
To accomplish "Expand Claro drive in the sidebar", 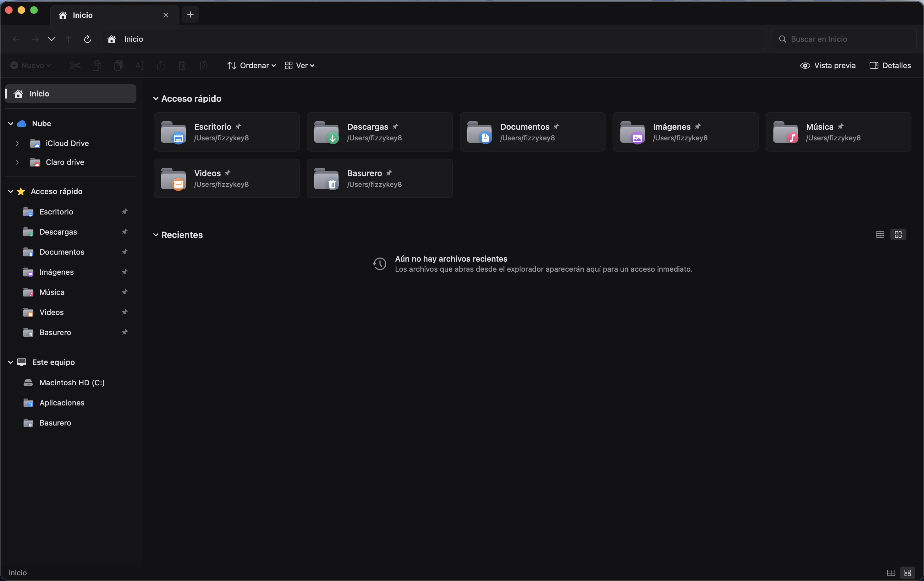I will pos(17,162).
